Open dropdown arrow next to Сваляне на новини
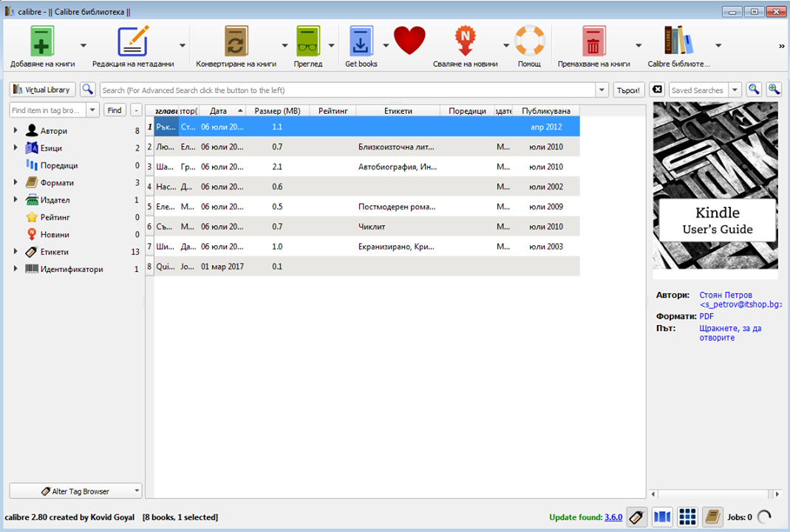This screenshot has height=532, width=790. click(506, 45)
